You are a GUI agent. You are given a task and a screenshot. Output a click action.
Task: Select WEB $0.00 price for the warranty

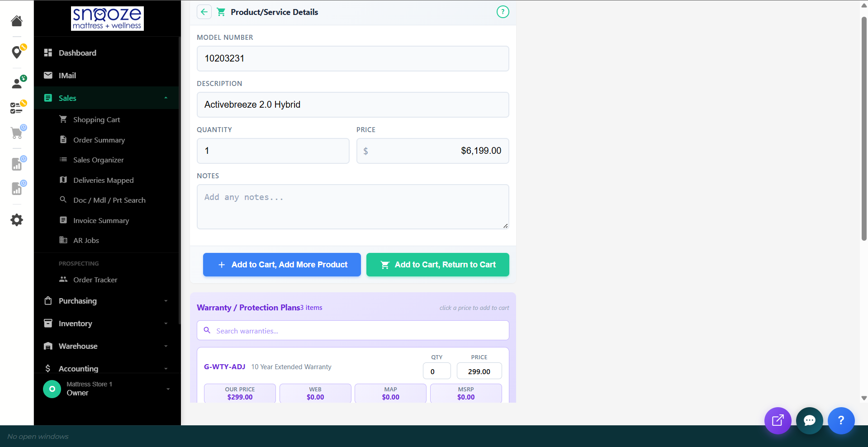[315, 393]
